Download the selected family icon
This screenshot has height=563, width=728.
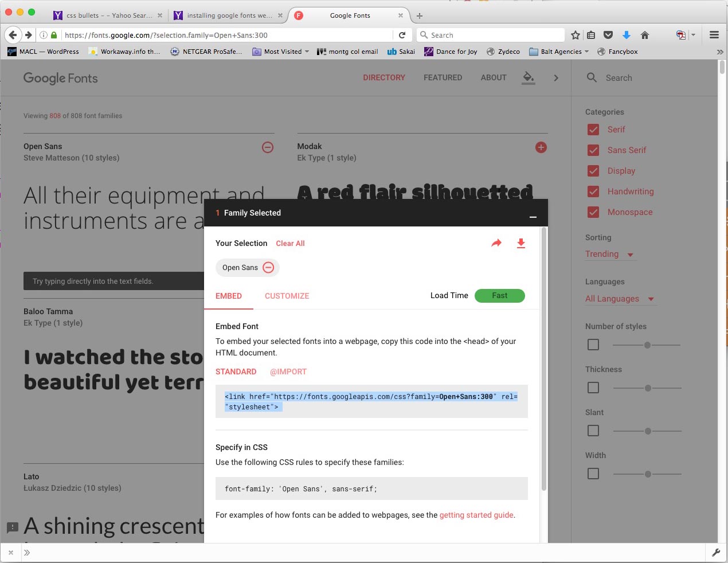tap(521, 243)
